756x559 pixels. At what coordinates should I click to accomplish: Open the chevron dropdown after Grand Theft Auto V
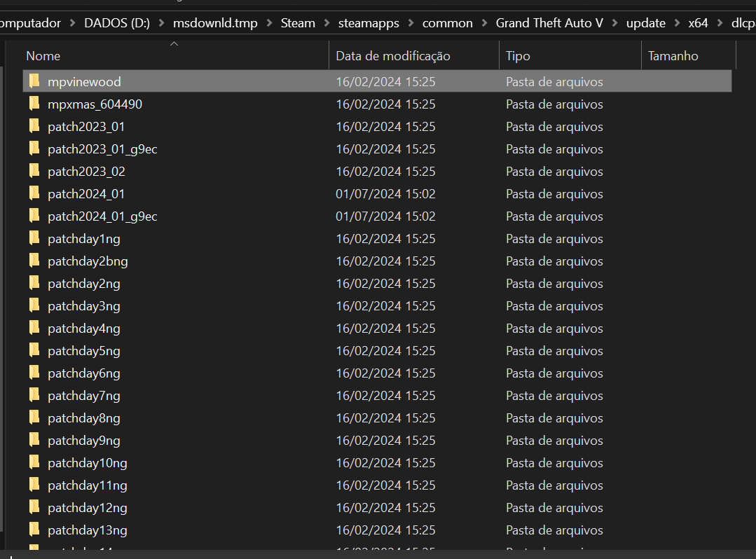coord(614,23)
